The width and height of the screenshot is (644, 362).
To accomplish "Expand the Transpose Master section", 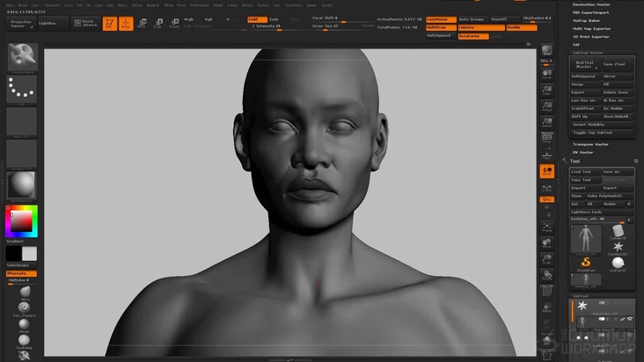I will tap(590, 143).
